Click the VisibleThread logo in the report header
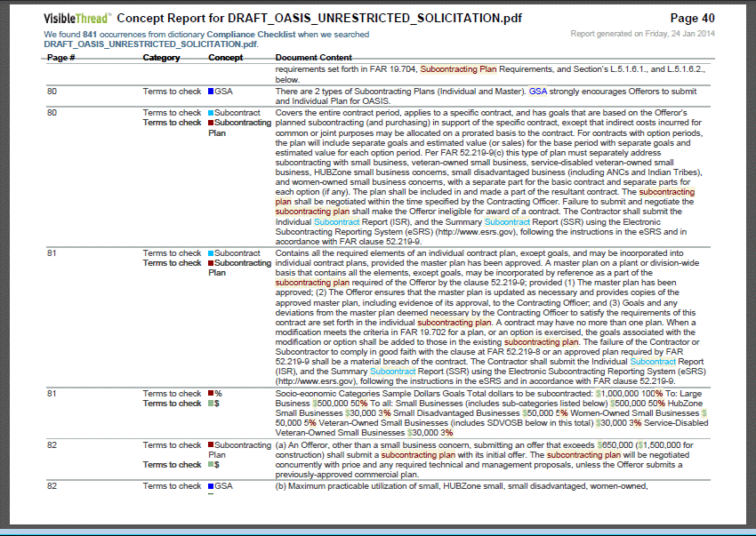This screenshot has height=536, width=756. point(77,19)
